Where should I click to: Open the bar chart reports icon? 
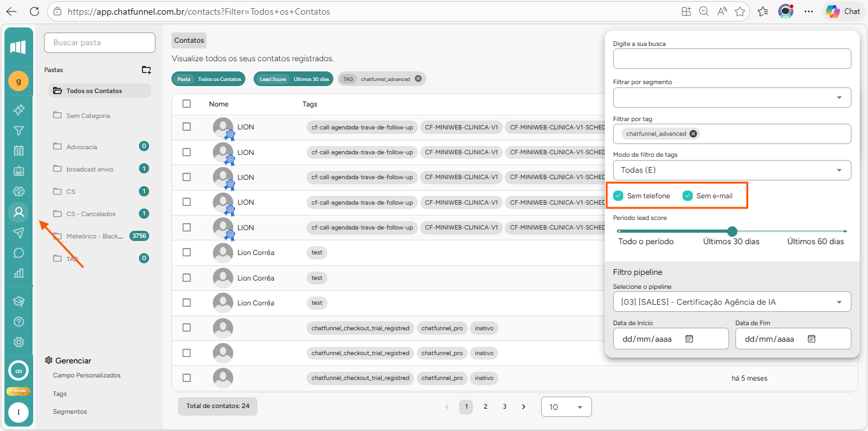coord(18,274)
